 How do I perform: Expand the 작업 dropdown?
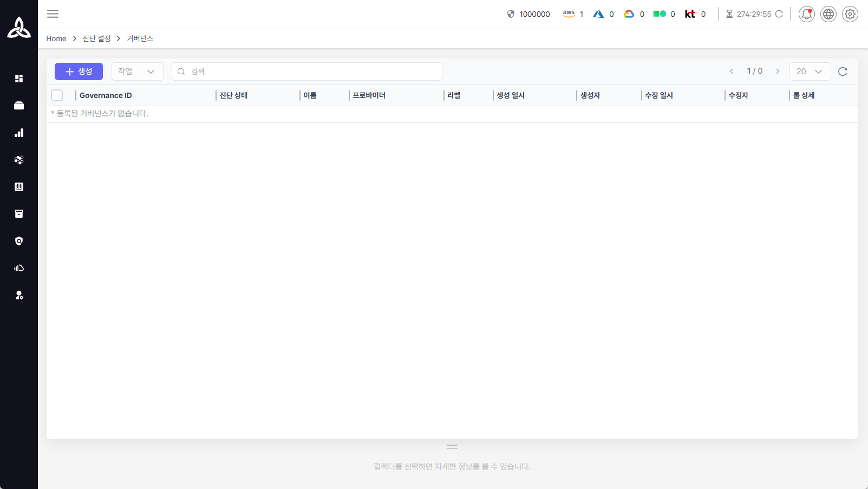[x=137, y=71]
